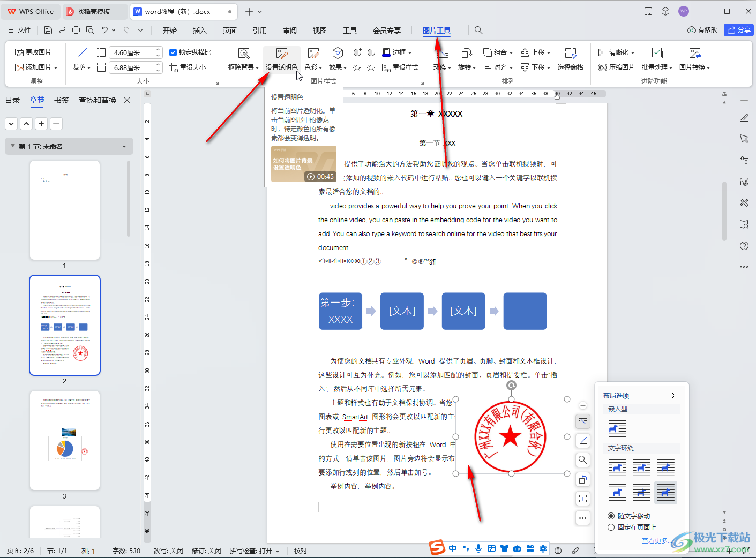Toggle the 锁定纵横比 lock aspect ratio checkbox
Viewport: 756px width, 558px height.
[x=173, y=52]
